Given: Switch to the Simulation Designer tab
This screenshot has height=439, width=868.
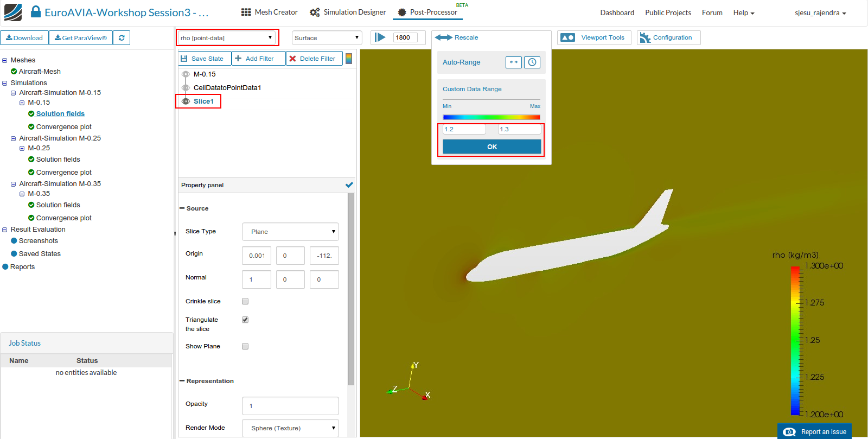Looking at the screenshot, I should click(348, 12).
